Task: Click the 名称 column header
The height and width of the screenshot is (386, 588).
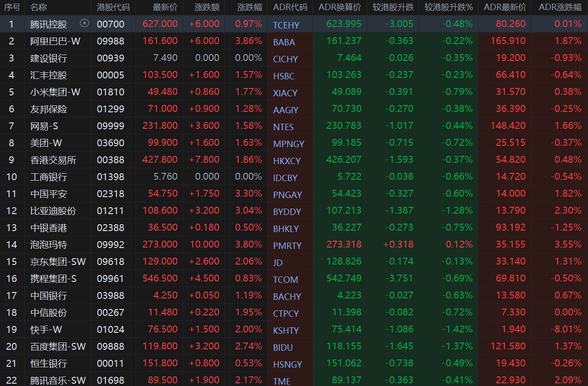Action: tap(39, 7)
